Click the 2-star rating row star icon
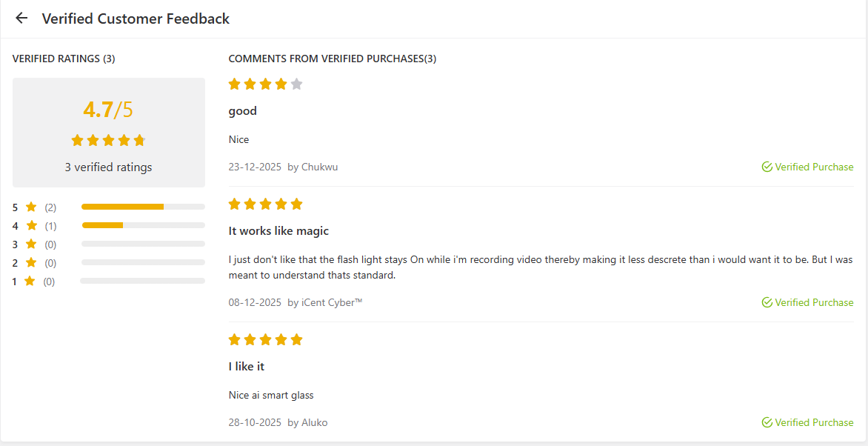868x446 pixels. 31,263
